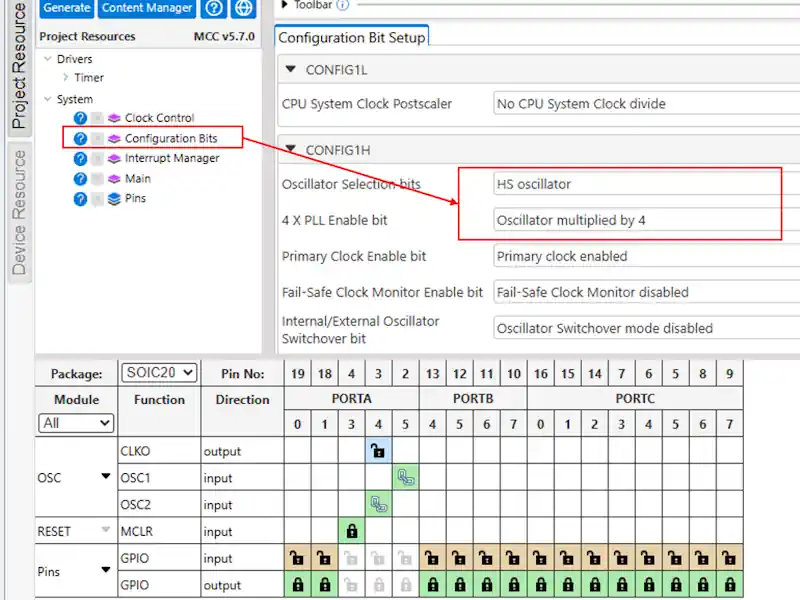Click the Toolbar info icon
The image size is (800, 600).
click(343, 5)
